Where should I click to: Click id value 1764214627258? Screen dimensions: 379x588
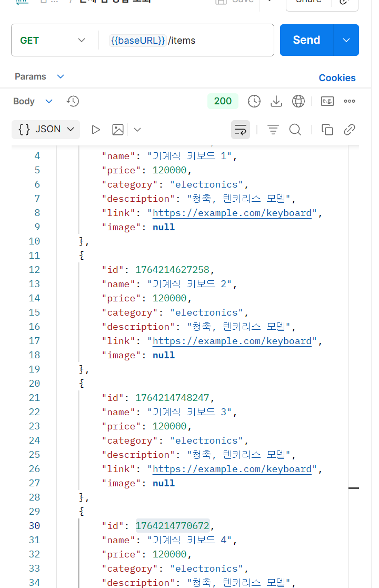pyautogui.click(x=172, y=270)
